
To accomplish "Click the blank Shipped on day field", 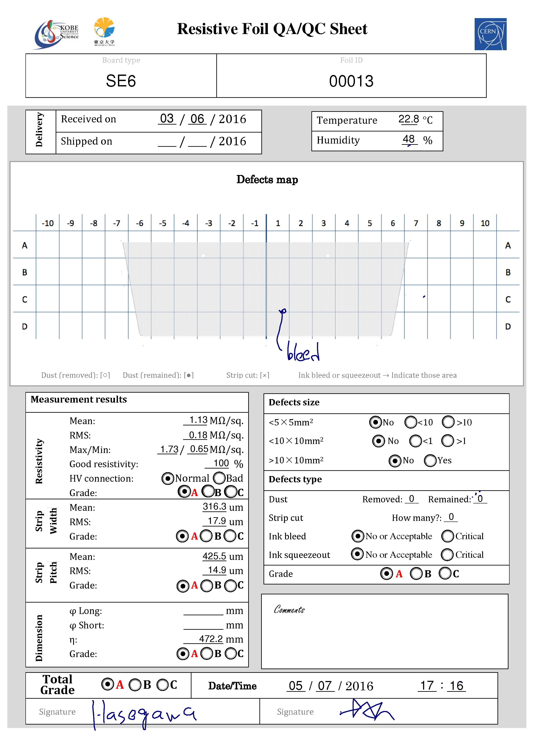I will click(x=167, y=142).
